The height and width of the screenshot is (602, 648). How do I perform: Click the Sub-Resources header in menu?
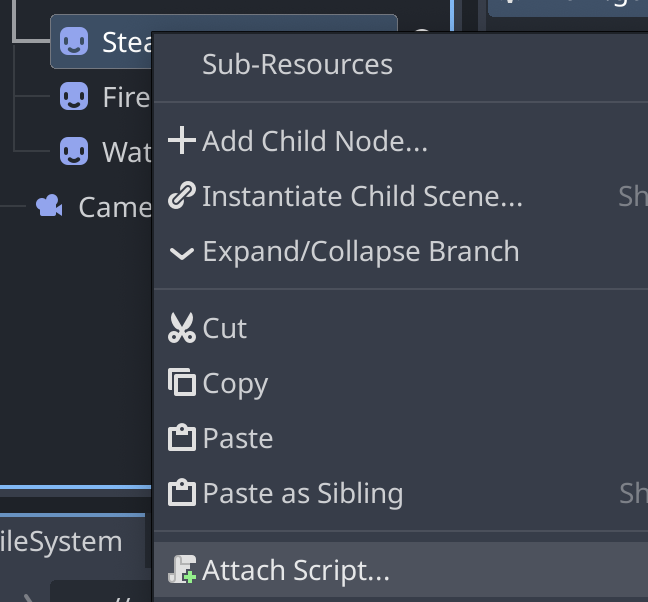coord(297,65)
